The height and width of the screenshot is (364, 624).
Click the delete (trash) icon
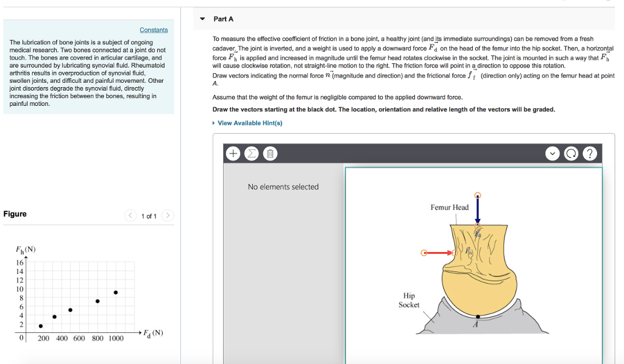pyautogui.click(x=269, y=153)
